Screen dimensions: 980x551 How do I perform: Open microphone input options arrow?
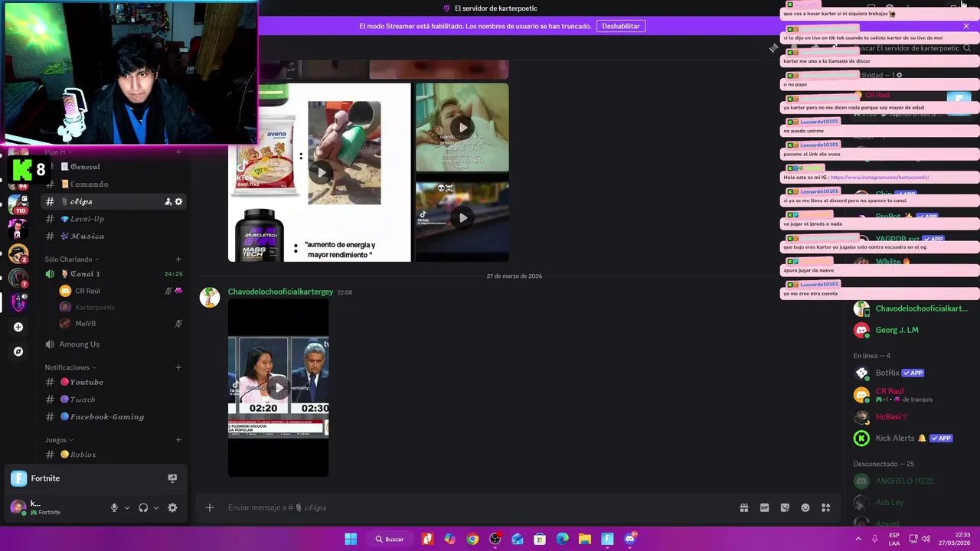point(127,507)
